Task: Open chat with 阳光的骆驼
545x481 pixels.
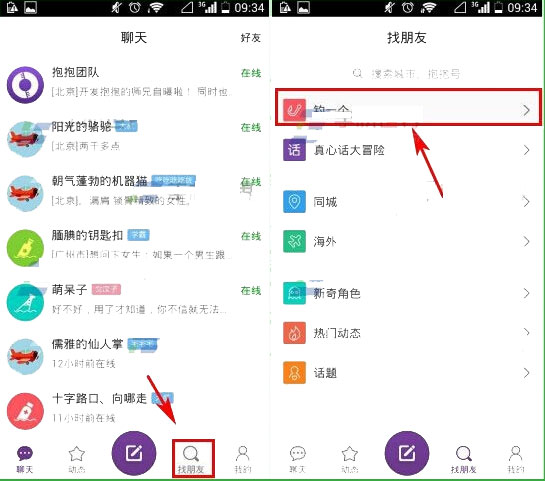Action: point(135,138)
